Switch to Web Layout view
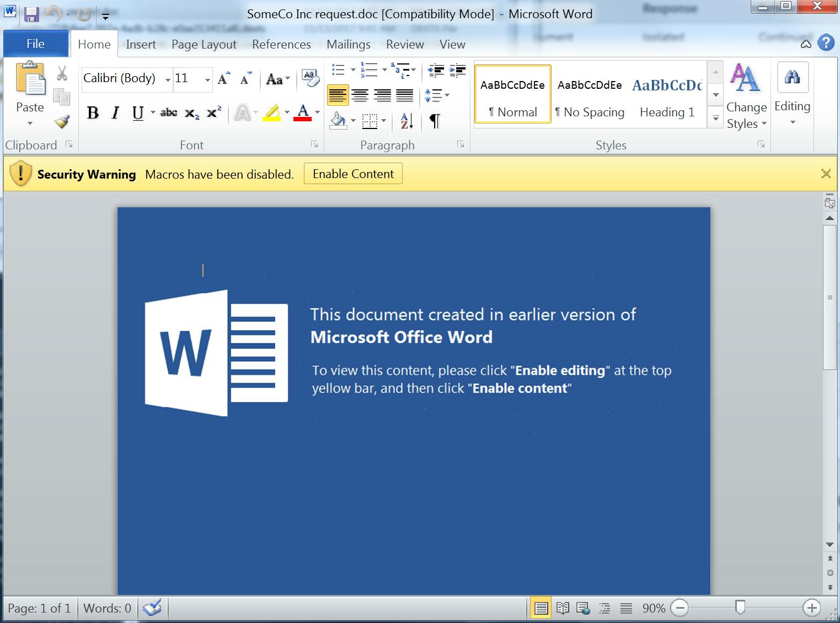This screenshot has height=623, width=840. [583, 608]
